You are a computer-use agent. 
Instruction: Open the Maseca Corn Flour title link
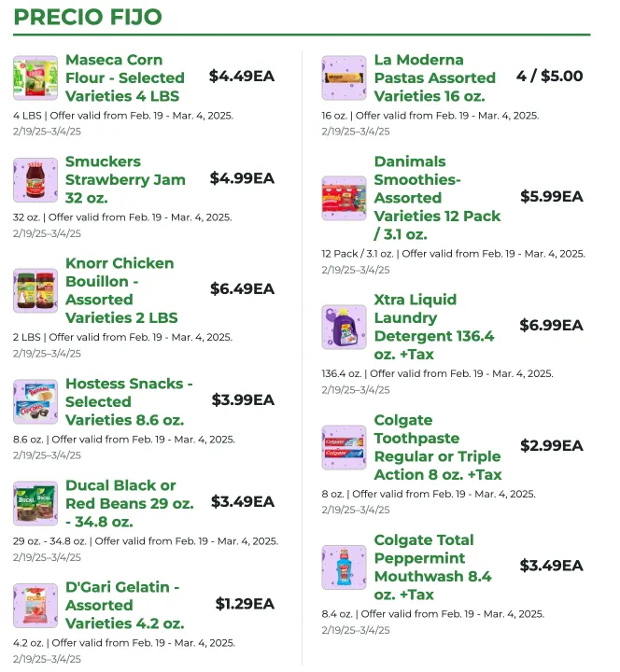(125, 77)
